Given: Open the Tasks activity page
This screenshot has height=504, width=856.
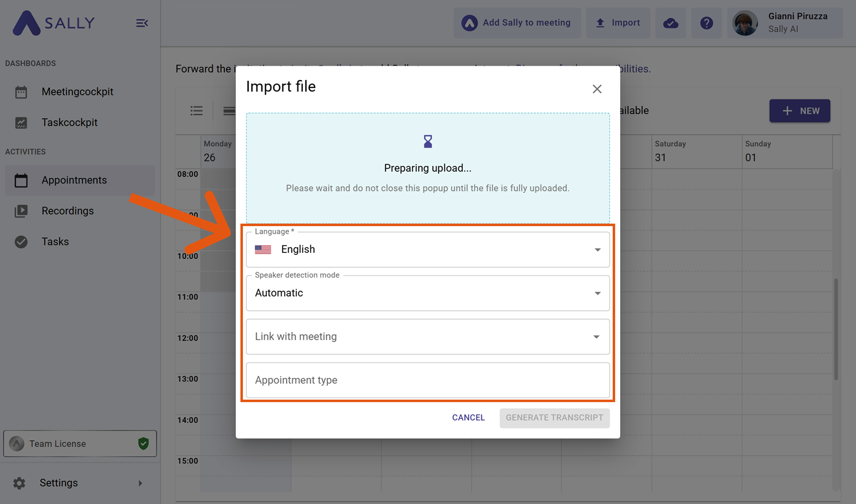Looking at the screenshot, I should [x=55, y=241].
